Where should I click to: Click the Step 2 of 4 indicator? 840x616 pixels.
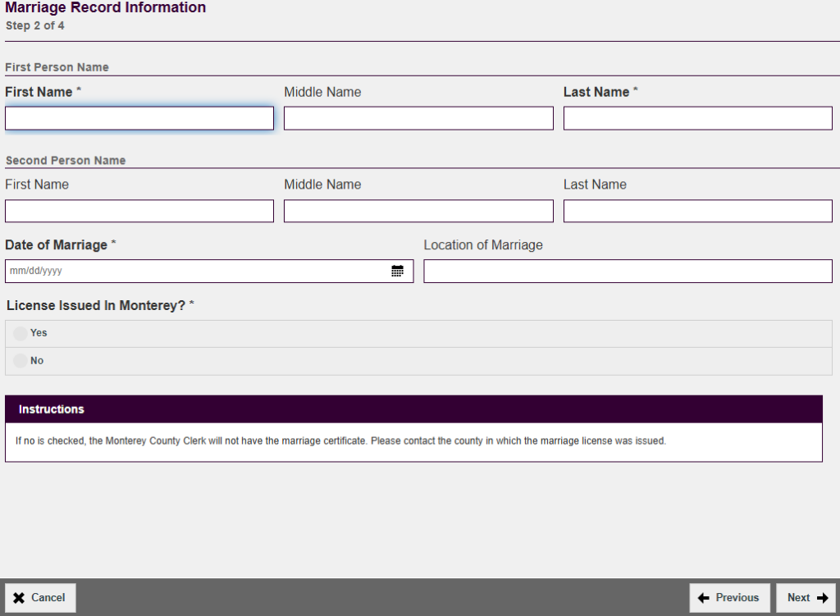[x=35, y=25]
